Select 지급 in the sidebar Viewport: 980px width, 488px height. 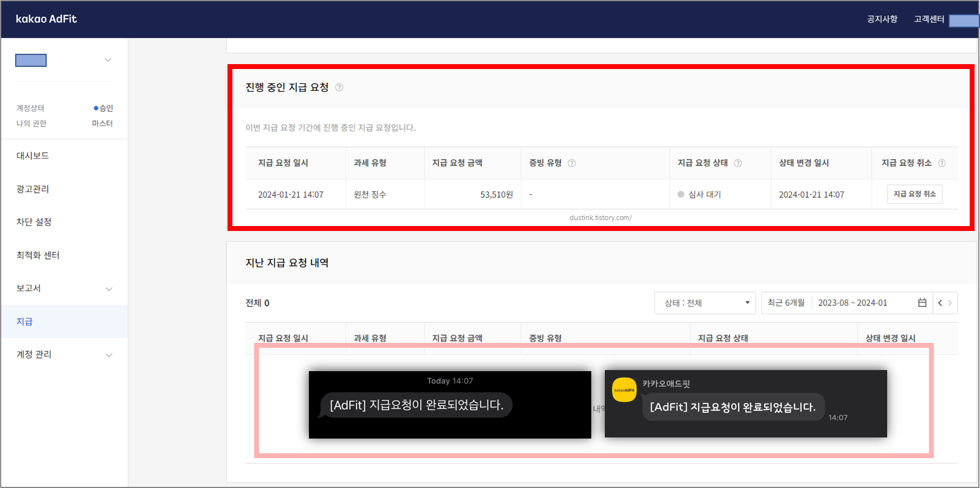tap(24, 321)
